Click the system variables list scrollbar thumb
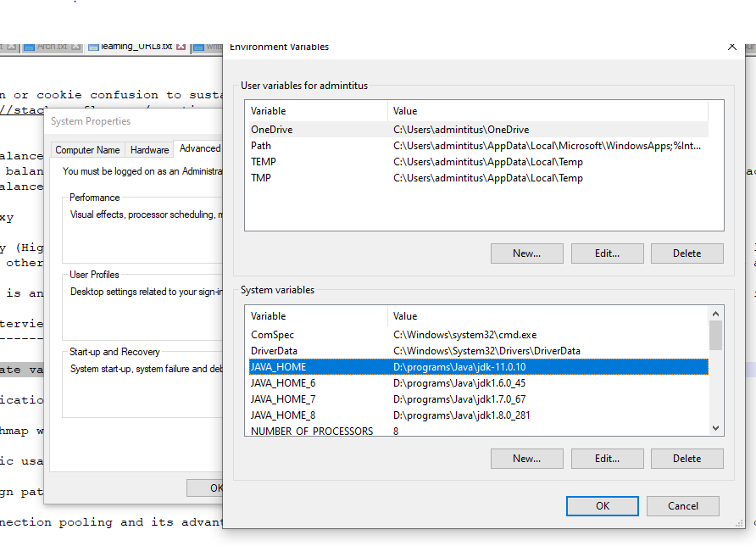 click(x=716, y=335)
